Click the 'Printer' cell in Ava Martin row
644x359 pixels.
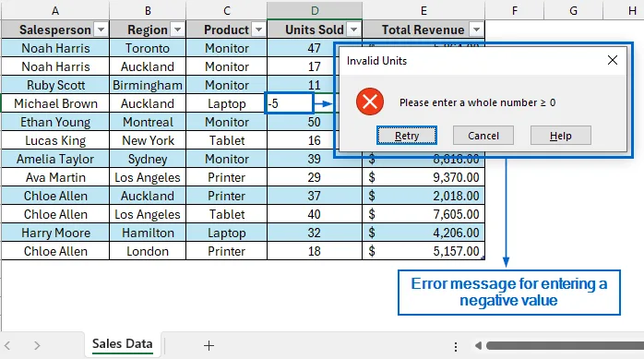tap(226, 177)
